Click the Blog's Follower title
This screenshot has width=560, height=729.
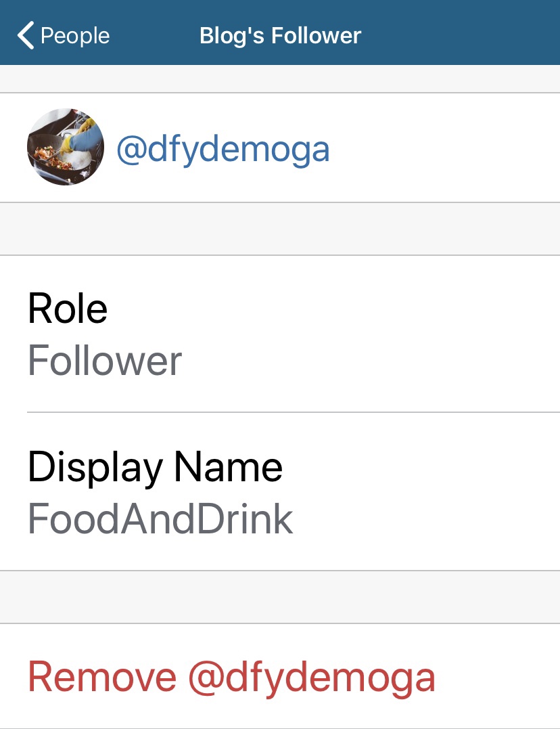coord(280,35)
